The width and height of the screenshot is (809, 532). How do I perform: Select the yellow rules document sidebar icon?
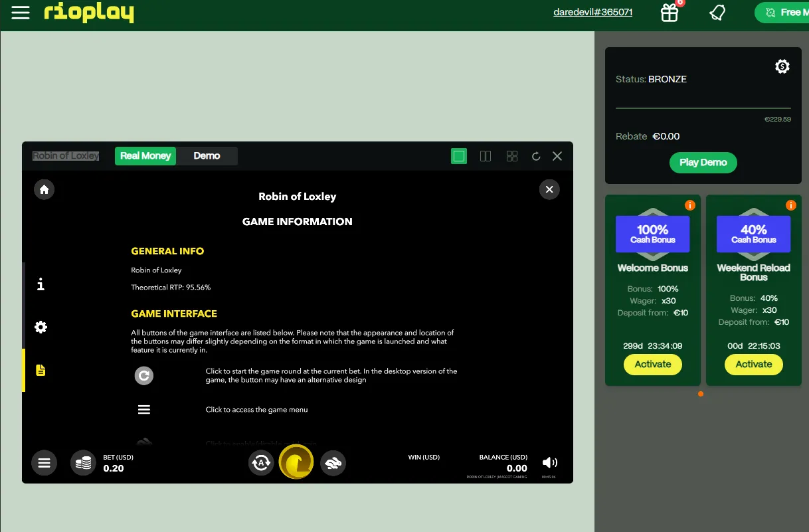coord(41,370)
